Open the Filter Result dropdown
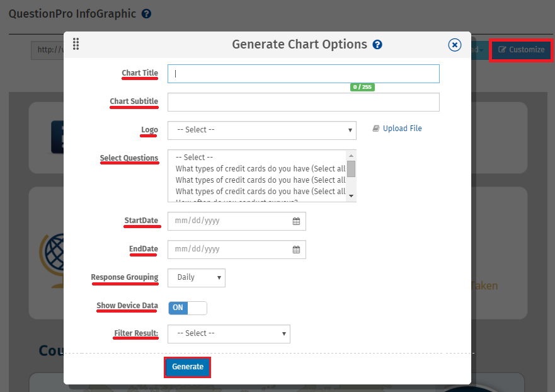 (x=229, y=334)
